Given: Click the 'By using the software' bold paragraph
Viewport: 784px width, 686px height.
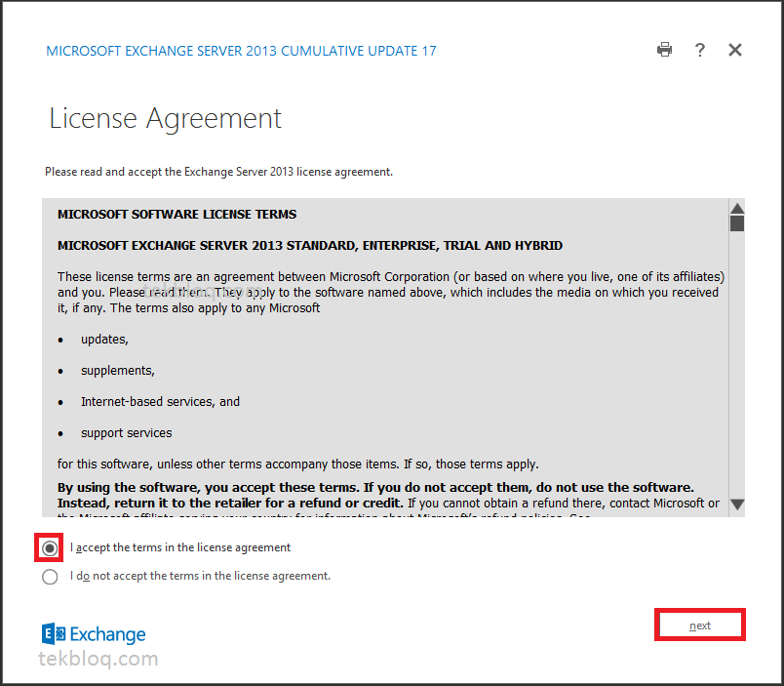Looking at the screenshot, I should point(376,496).
